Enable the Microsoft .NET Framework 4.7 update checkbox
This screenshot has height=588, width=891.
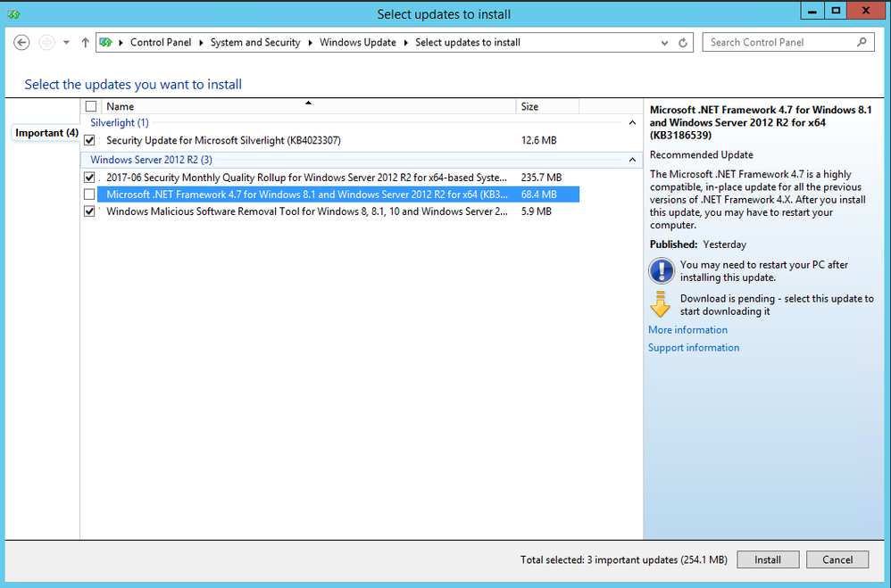(x=90, y=194)
